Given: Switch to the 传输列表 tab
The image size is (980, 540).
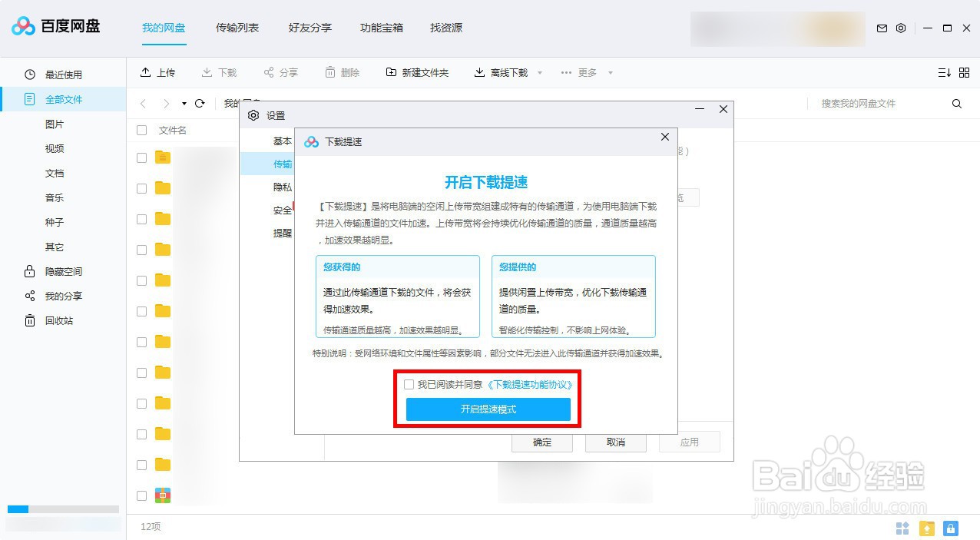Looking at the screenshot, I should (x=239, y=28).
